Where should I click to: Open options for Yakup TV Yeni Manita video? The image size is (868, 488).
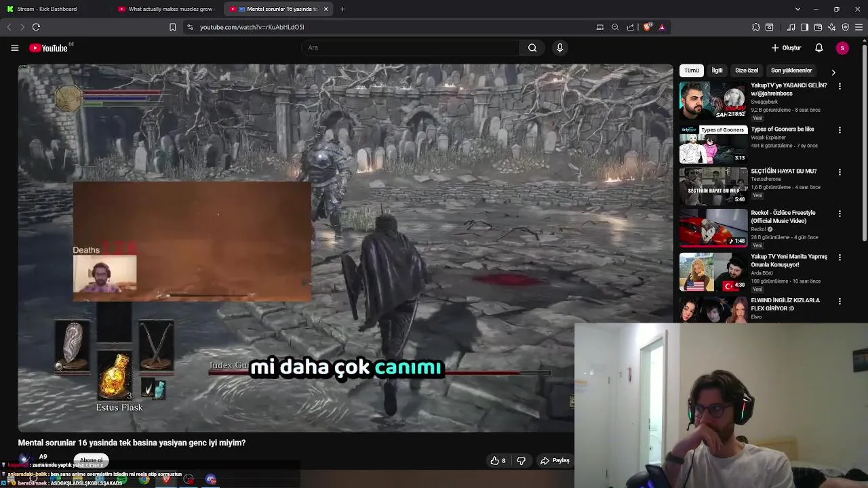point(840,258)
